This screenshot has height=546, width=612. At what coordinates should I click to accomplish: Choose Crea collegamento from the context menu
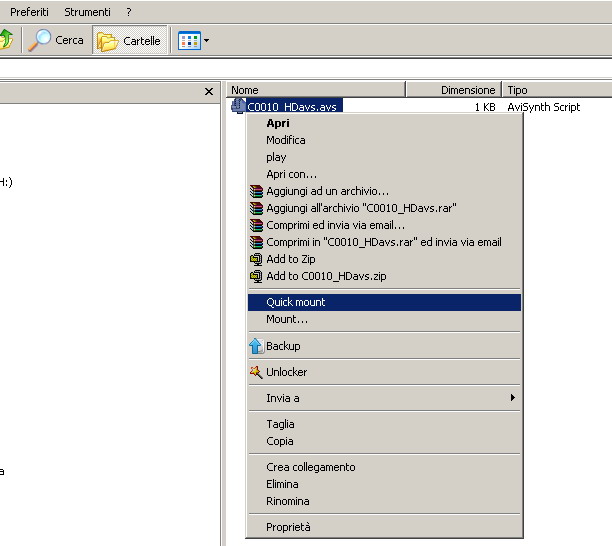384,467
